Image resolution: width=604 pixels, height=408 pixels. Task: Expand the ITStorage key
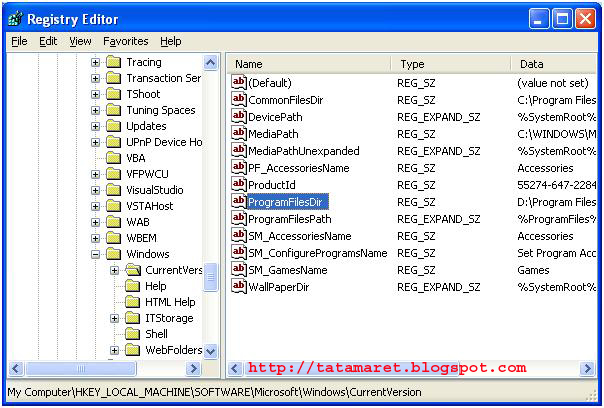114,318
